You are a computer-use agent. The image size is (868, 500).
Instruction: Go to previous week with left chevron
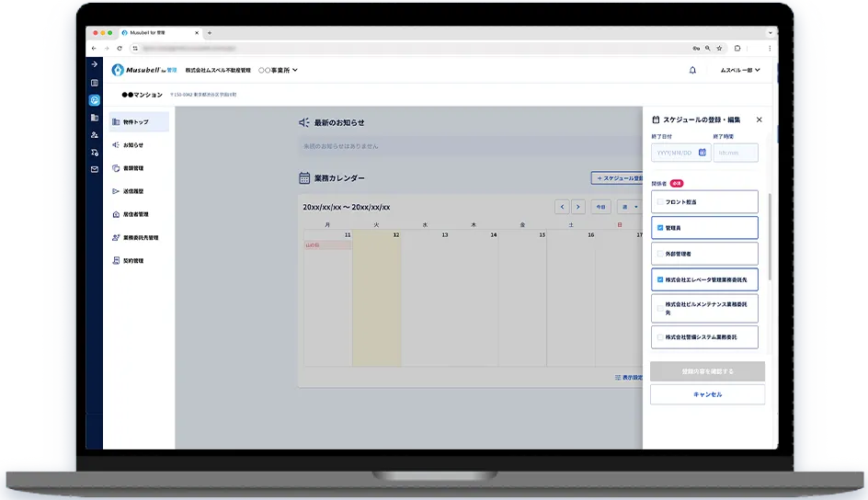click(562, 207)
